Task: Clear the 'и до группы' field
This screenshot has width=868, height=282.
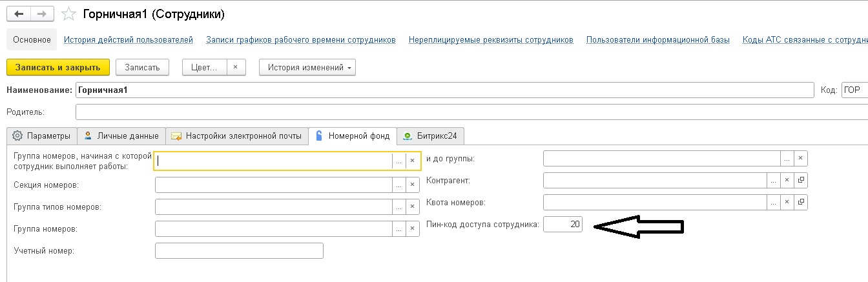Action: [801, 158]
